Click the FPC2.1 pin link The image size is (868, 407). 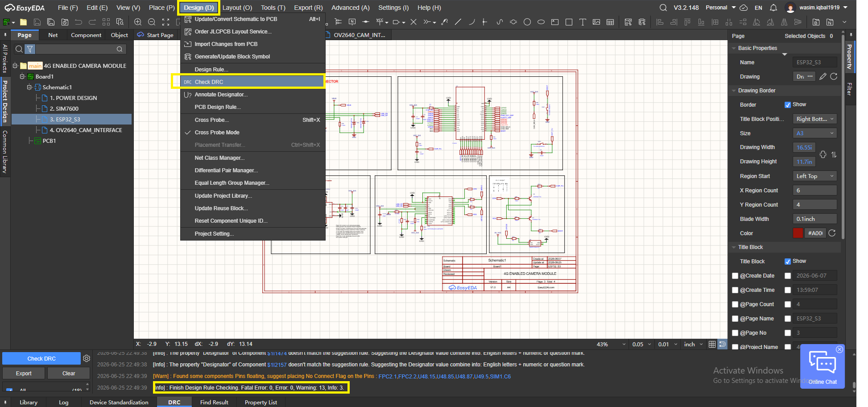point(387,376)
